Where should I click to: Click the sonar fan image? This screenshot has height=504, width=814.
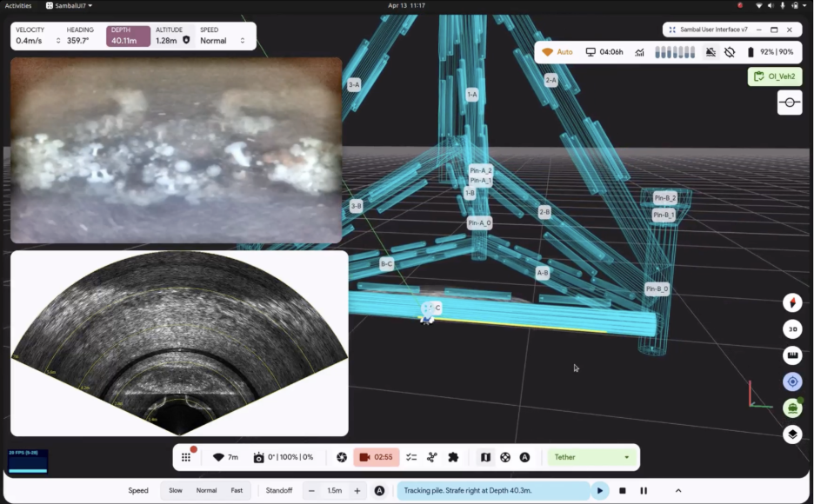tap(179, 343)
